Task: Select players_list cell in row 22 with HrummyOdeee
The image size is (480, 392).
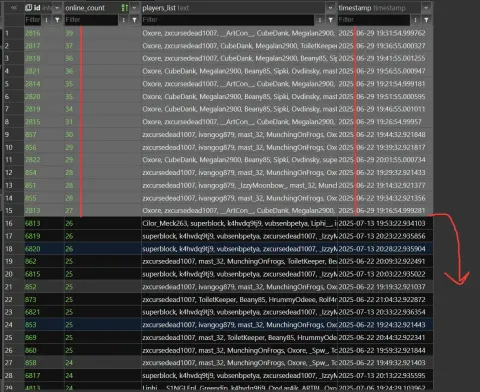Action: (x=239, y=299)
